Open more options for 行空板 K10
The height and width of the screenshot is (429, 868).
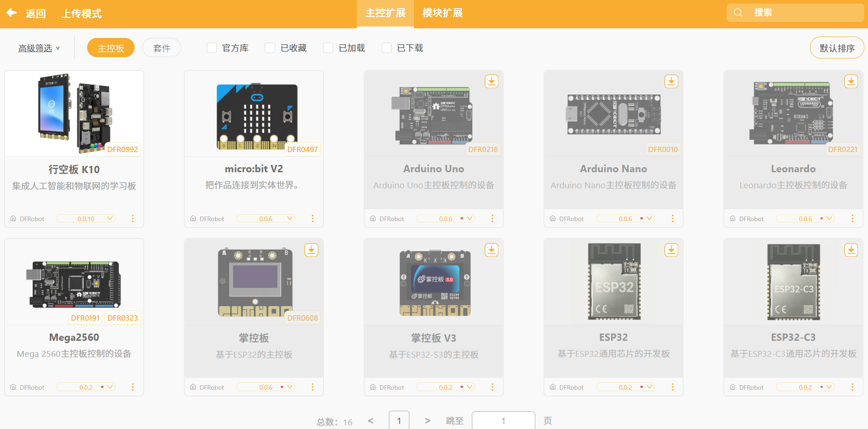tap(133, 218)
